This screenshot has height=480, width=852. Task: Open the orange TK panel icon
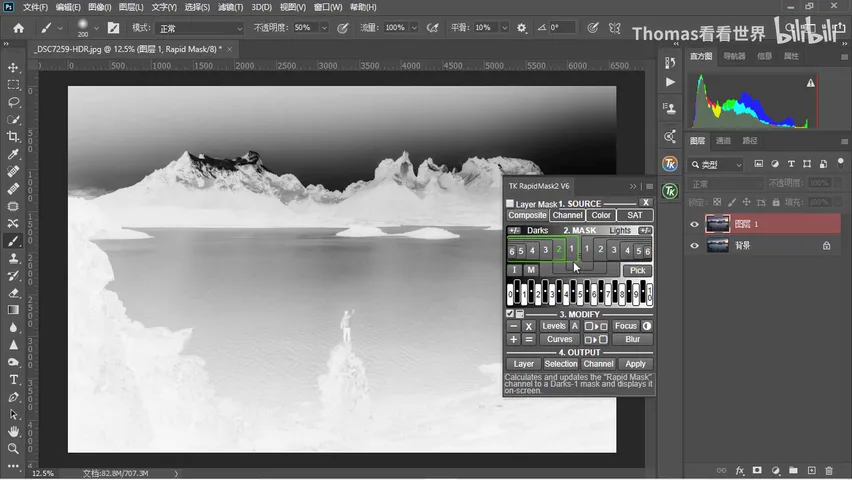click(x=670, y=163)
